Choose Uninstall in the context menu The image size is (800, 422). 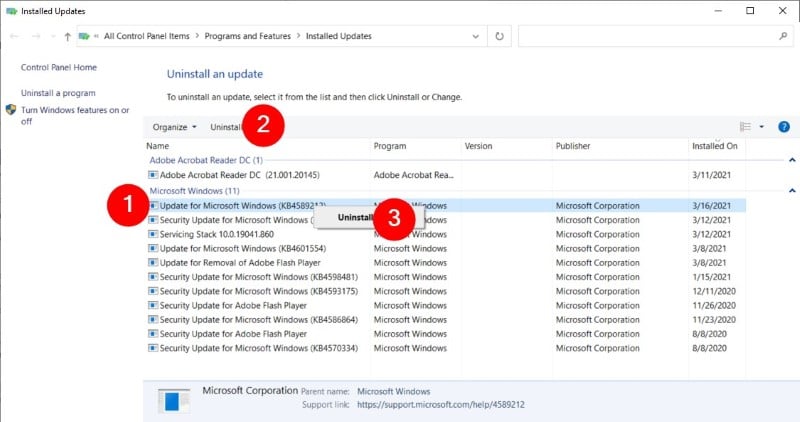[356, 217]
